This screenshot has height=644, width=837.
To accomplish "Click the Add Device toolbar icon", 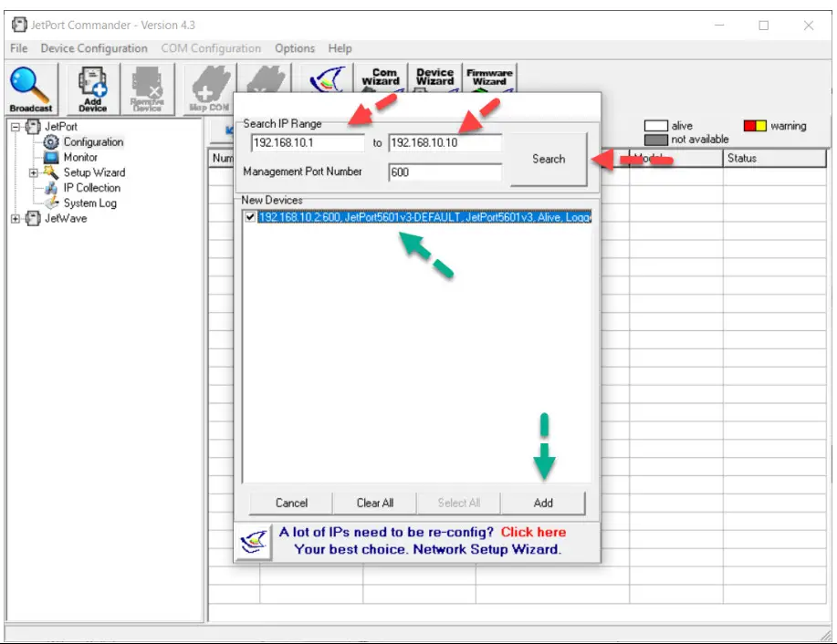I will 93,89.
